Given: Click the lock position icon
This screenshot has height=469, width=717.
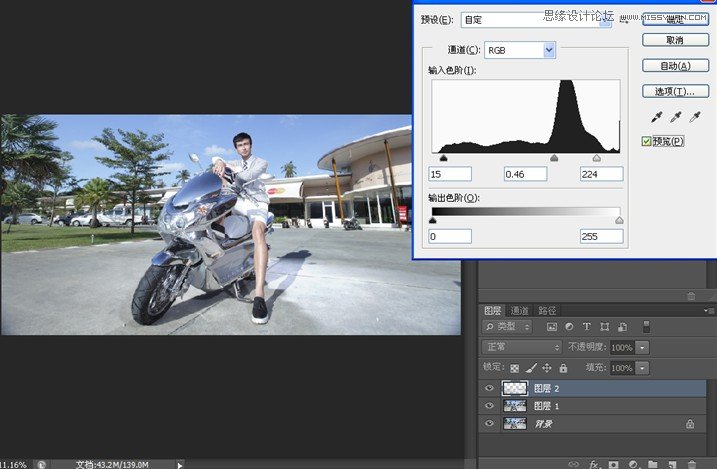Looking at the screenshot, I should 547,368.
